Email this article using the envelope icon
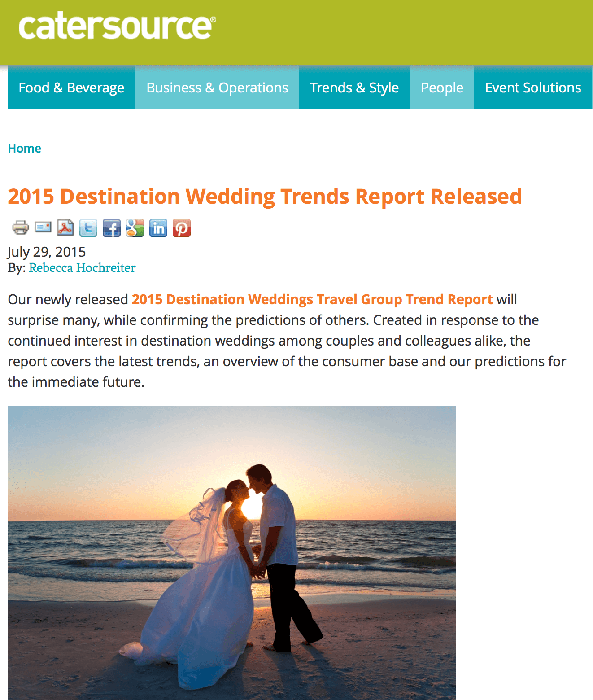This screenshot has width=593, height=700. 44,227
